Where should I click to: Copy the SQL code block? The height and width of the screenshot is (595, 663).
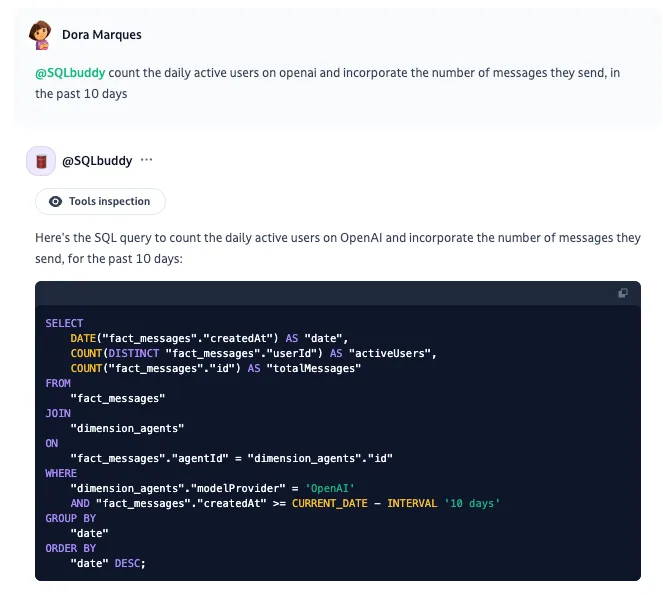click(623, 293)
